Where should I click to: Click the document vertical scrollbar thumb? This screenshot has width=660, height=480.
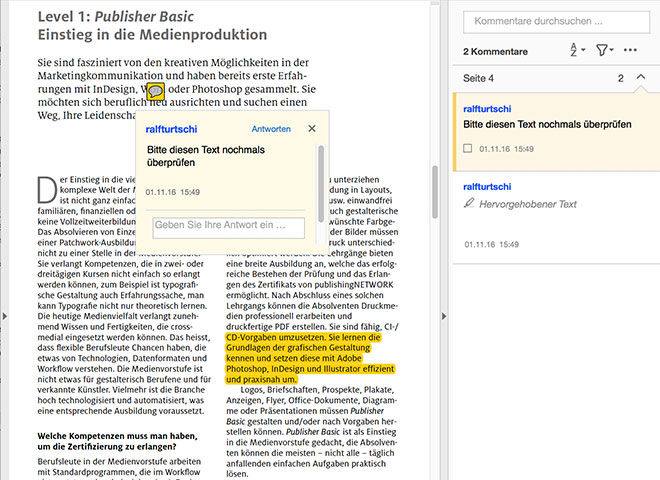click(435, 192)
